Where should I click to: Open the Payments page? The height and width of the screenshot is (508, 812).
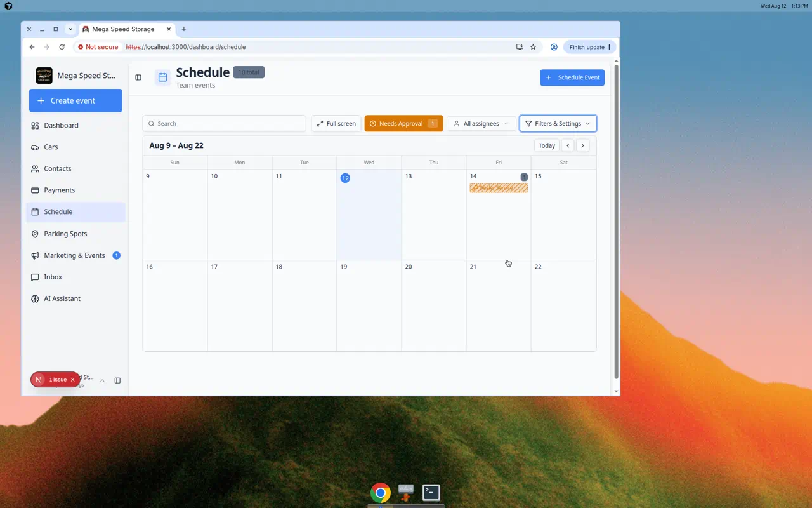click(x=75, y=190)
